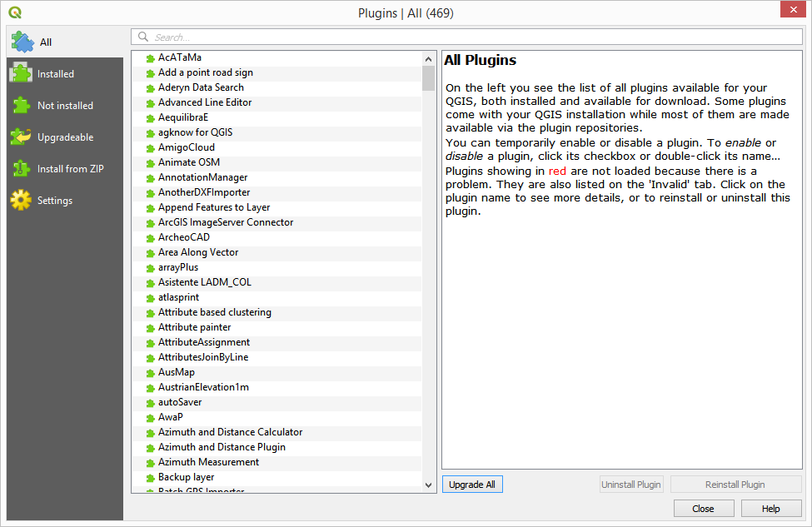Go to the Upgradeable plugins tab
812x527 pixels.
pos(65,137)
